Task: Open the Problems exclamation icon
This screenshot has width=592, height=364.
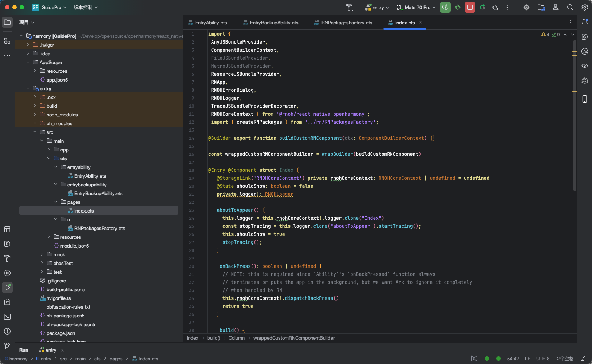Action: click(7, 331)
